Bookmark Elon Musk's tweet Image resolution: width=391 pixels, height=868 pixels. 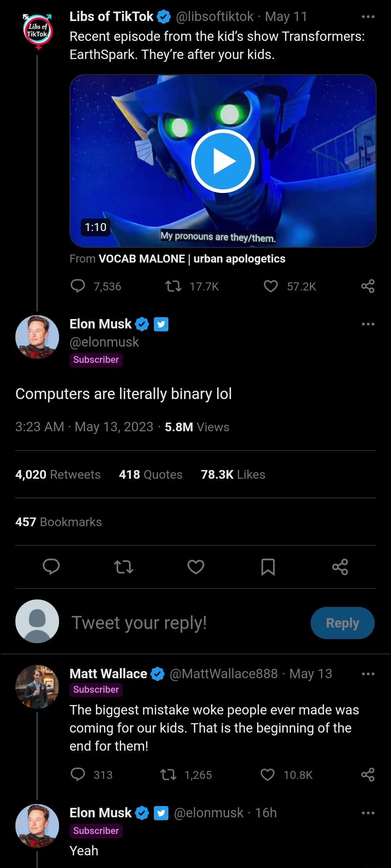pyautogui.click(x=269, y=567)
